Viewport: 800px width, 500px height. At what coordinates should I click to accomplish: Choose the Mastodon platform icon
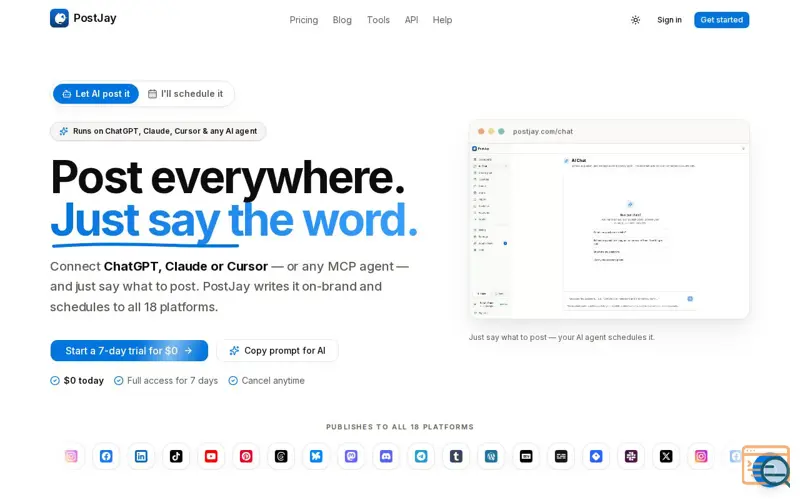[x=351, y=456]
